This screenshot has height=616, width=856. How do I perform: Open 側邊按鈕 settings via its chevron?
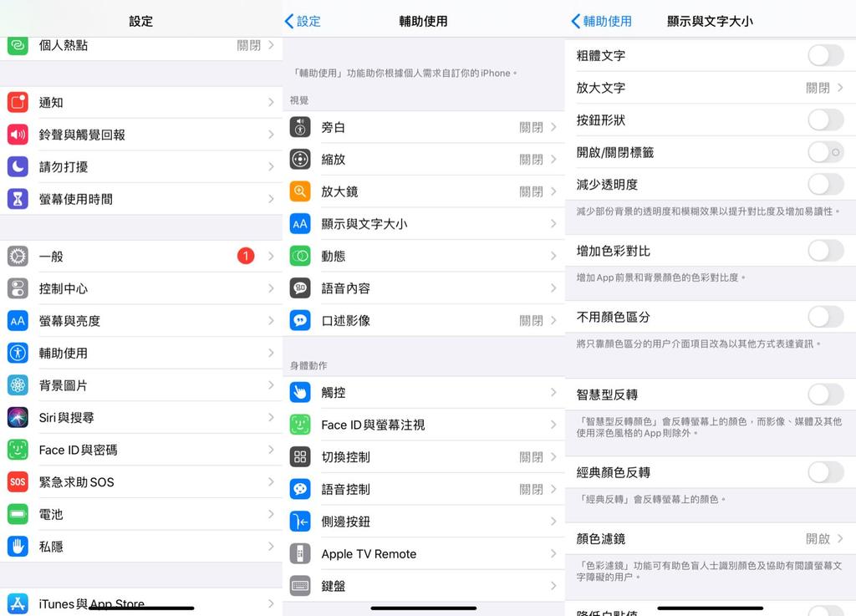[554, 521]
